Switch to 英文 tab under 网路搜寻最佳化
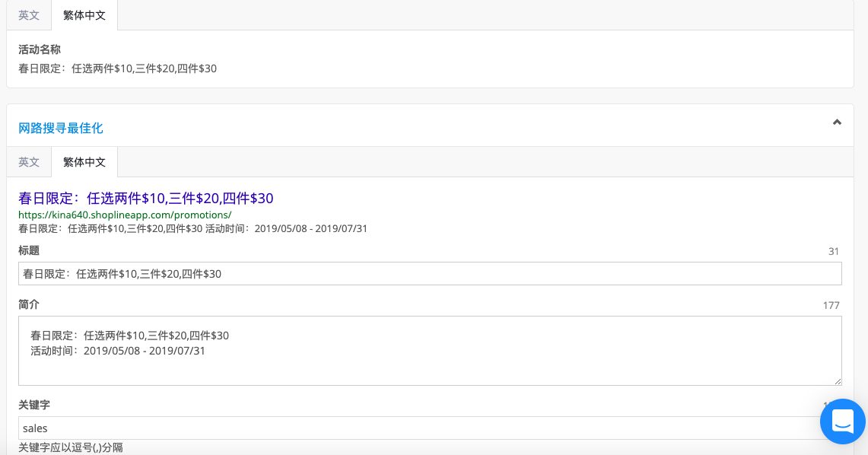 (x=29, y=162)
